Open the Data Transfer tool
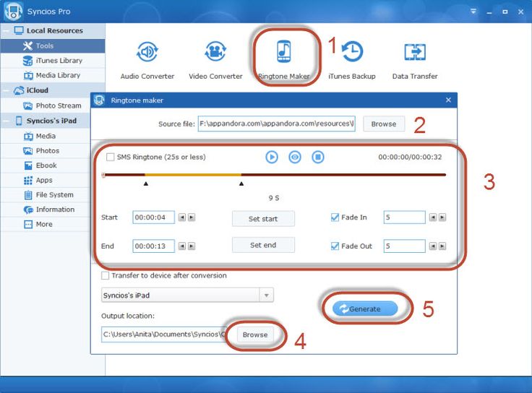Viewport: 532px width, 393px height. point(415,59)
